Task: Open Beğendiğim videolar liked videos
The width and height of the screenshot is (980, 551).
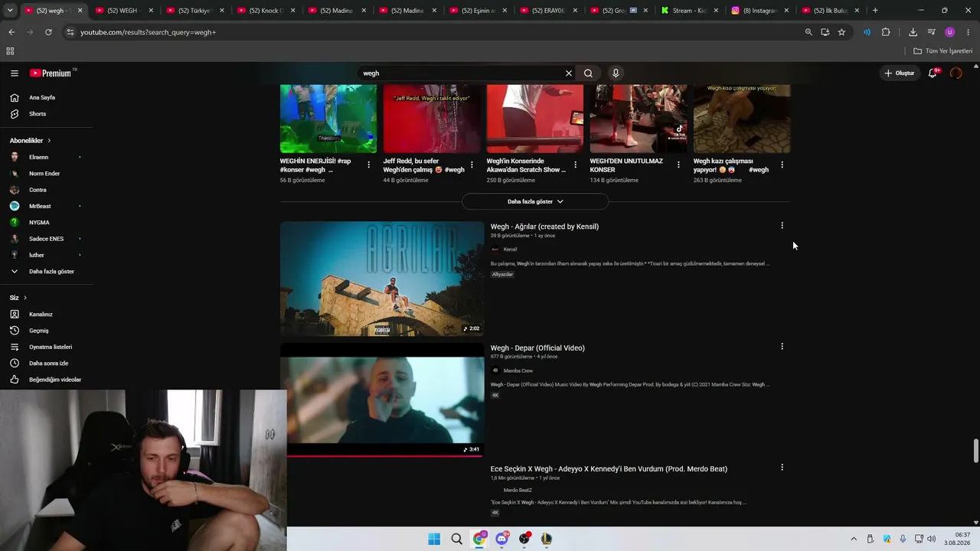Action: coord(54,380)
